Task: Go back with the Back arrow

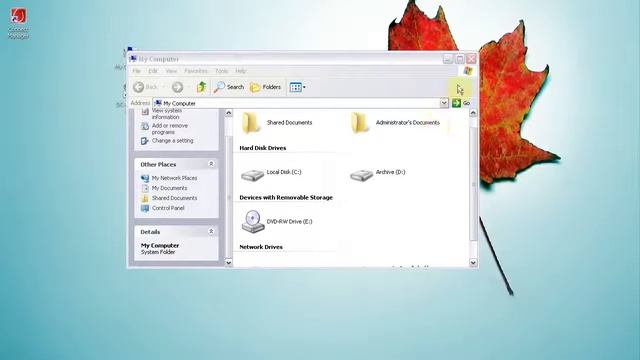Action: point(145,87)
